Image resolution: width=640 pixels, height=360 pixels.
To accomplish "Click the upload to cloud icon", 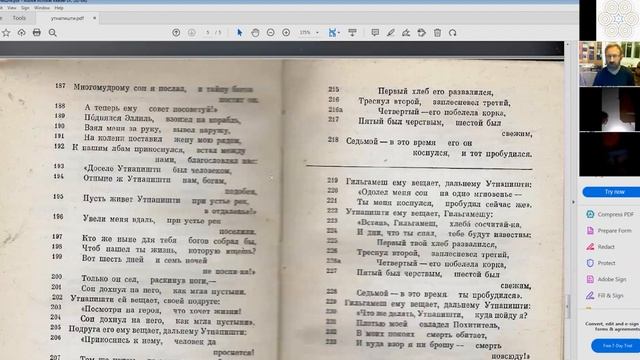I will pos(21,33).
